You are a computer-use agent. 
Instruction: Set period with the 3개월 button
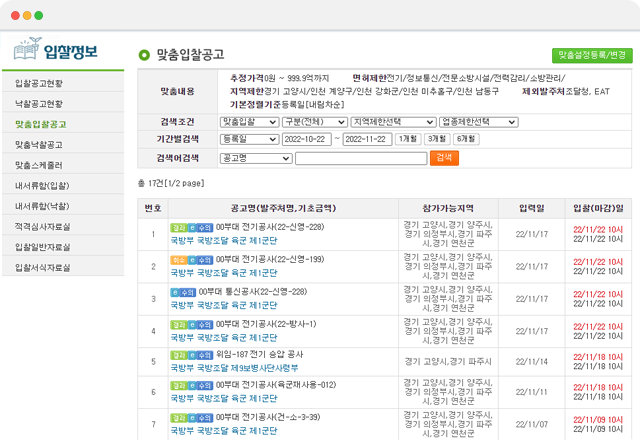(x=437, y=139)
